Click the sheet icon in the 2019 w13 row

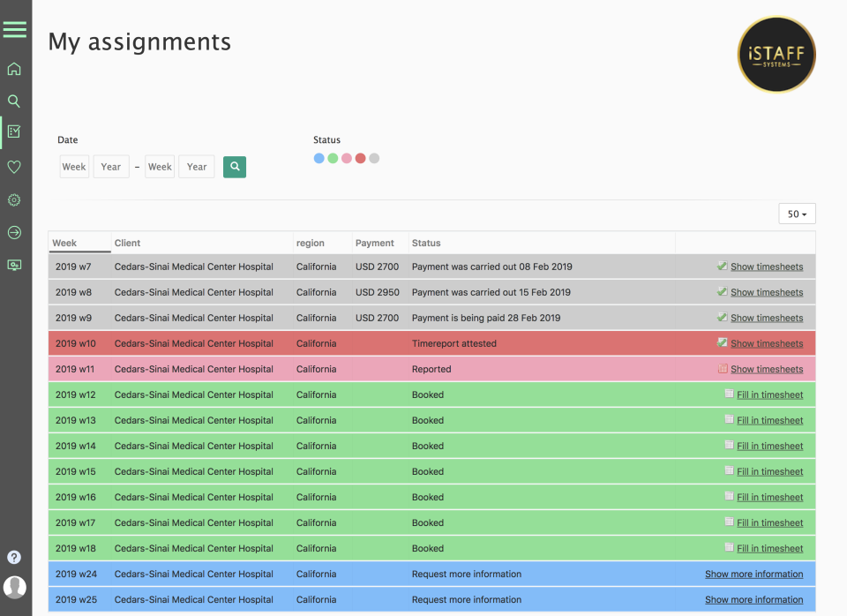point(729,419)
